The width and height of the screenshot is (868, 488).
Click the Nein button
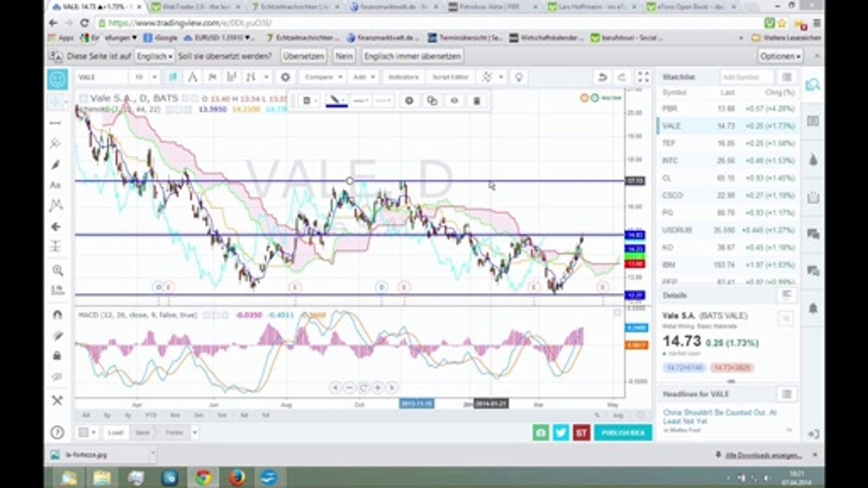click(344, 56)
